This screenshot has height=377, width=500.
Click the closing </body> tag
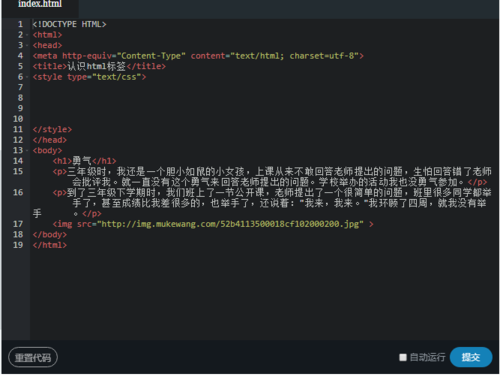click(50, 235)
